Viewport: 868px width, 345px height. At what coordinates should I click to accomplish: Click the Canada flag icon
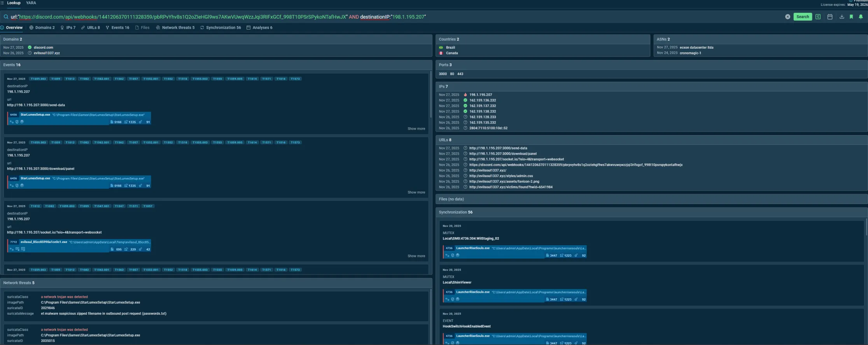[441, 53]
